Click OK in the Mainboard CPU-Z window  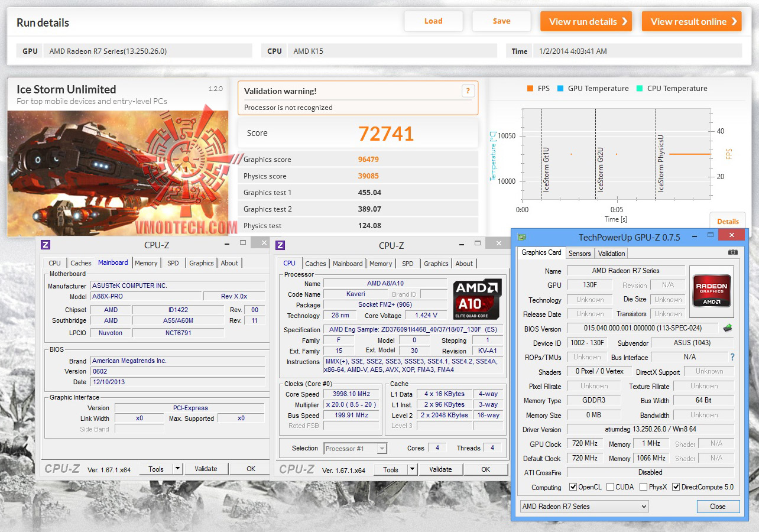coord(251,469)
